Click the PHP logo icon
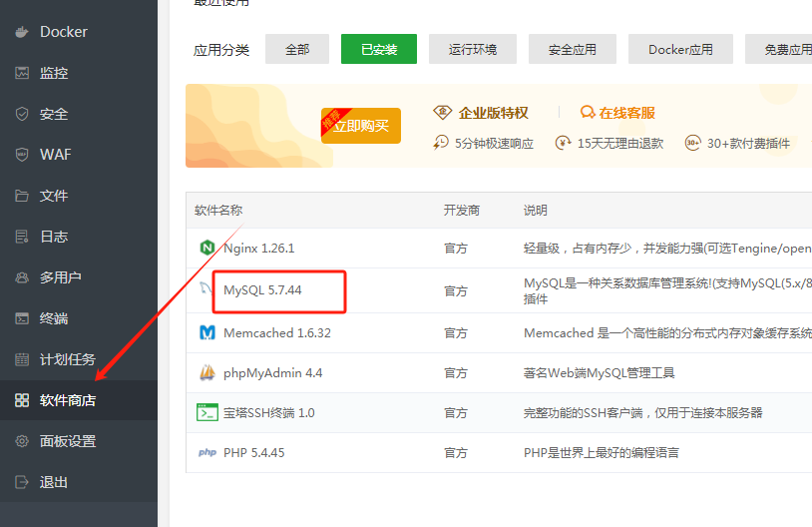Image resolution: width=812 pixels, height=527 pixels. tap(207, 452)
